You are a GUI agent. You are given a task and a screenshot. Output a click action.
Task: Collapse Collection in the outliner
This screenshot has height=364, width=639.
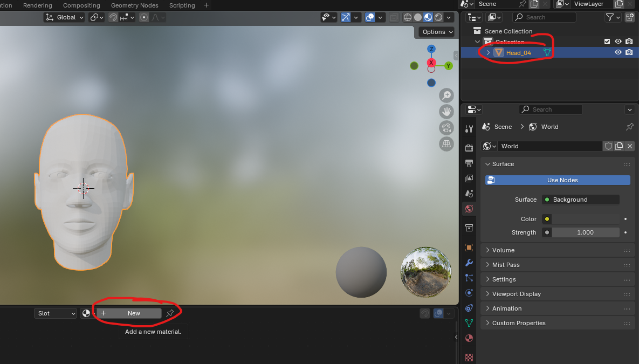click(x=477, y=42)
